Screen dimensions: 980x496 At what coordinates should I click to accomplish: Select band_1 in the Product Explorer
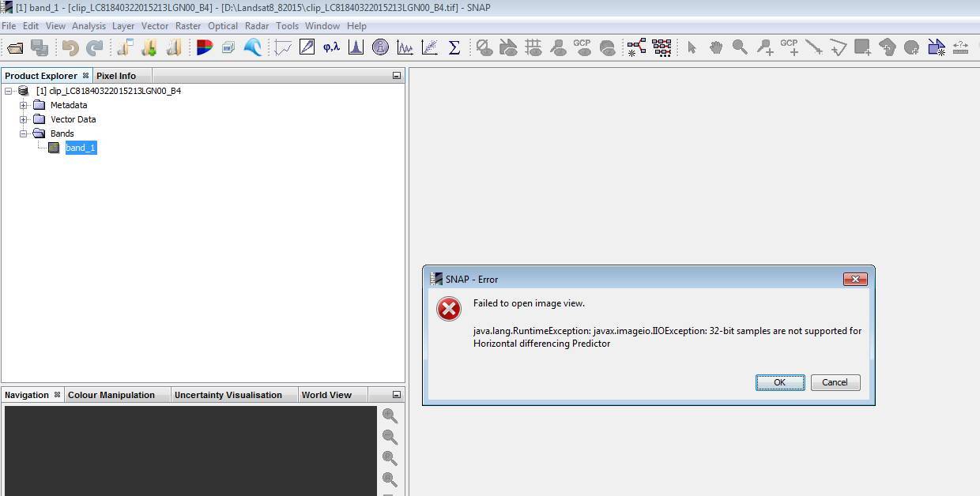tap(81, 148)
